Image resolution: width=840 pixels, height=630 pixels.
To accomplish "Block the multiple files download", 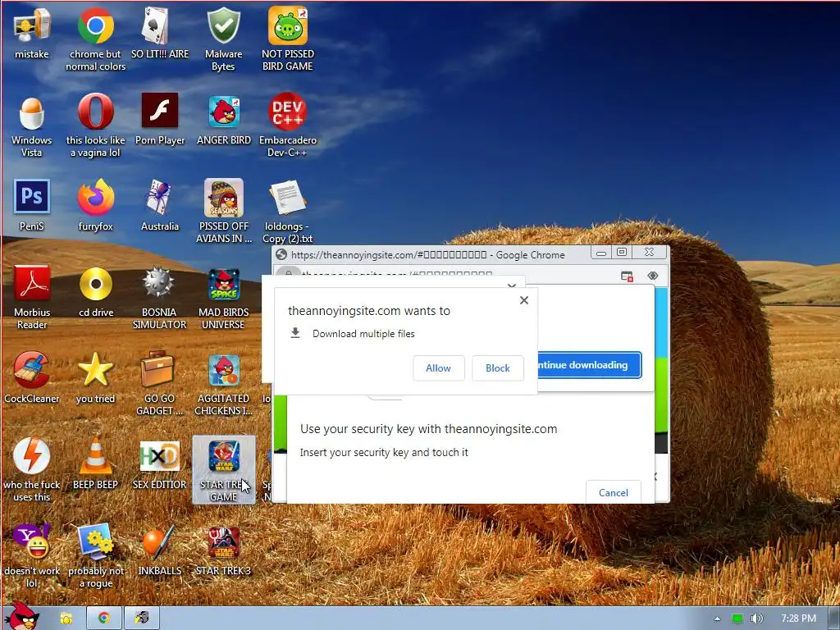I will point(498,368).
